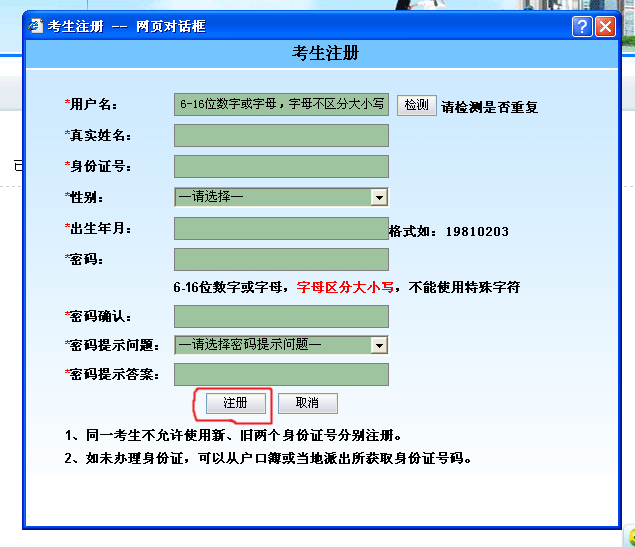Open the 密码提示问题 security question dropdown

tap(281, 345)
